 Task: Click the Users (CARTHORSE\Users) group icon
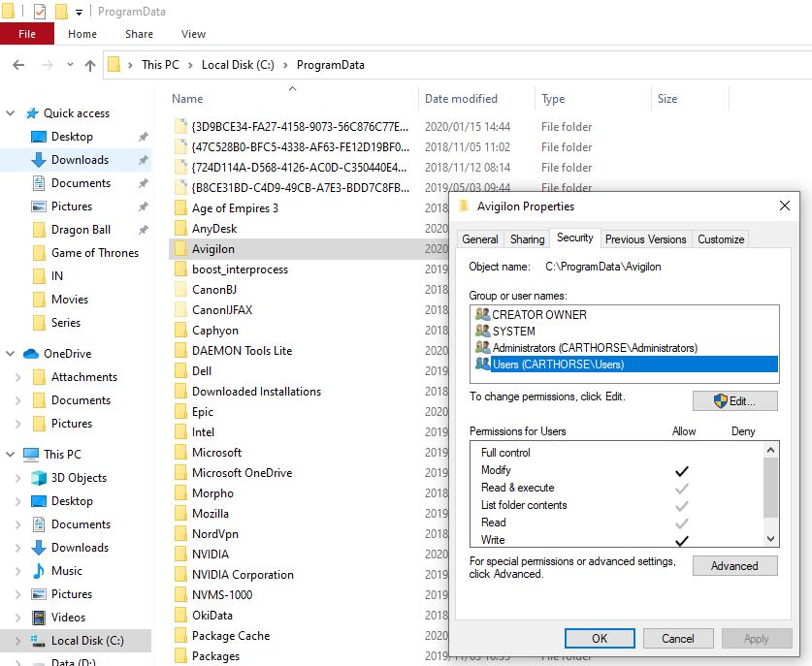click(x=483, y=364)
